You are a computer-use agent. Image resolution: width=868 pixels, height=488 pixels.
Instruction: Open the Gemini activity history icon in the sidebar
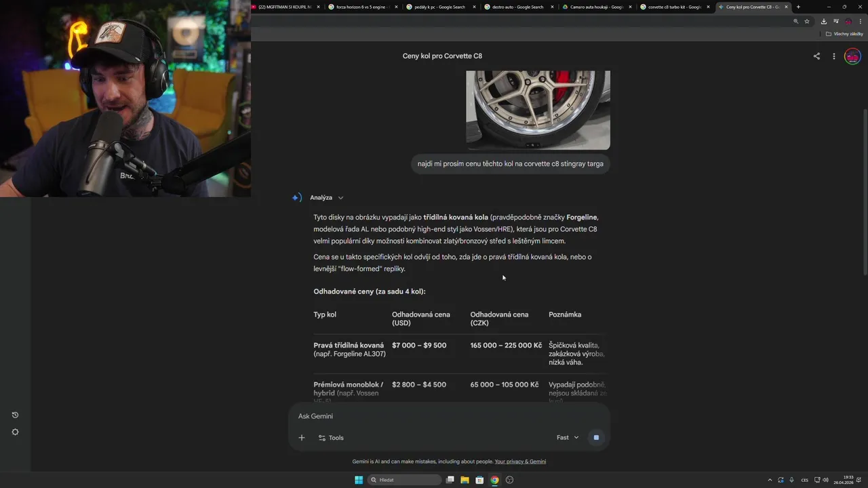pyautogui.click(x=15, y=415)
